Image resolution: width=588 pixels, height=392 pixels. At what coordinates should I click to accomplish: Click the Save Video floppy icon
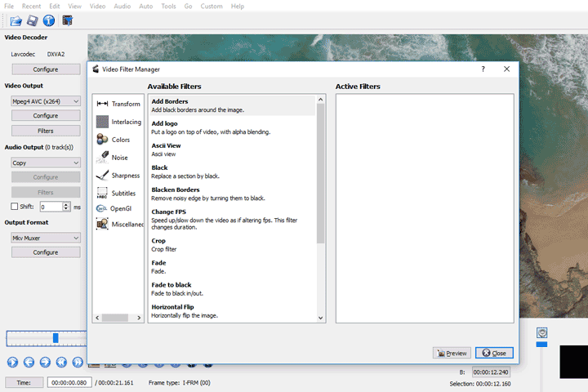[x=33, y=20]
